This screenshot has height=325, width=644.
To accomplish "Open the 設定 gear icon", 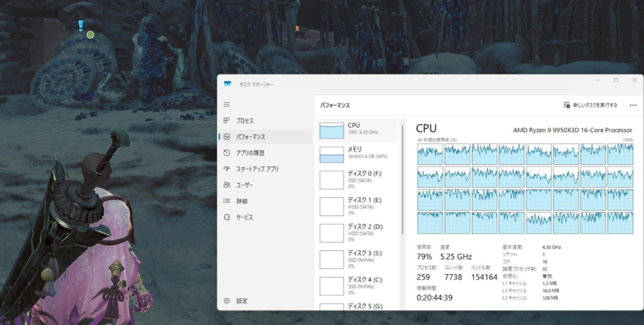I will tap(226, 300).
